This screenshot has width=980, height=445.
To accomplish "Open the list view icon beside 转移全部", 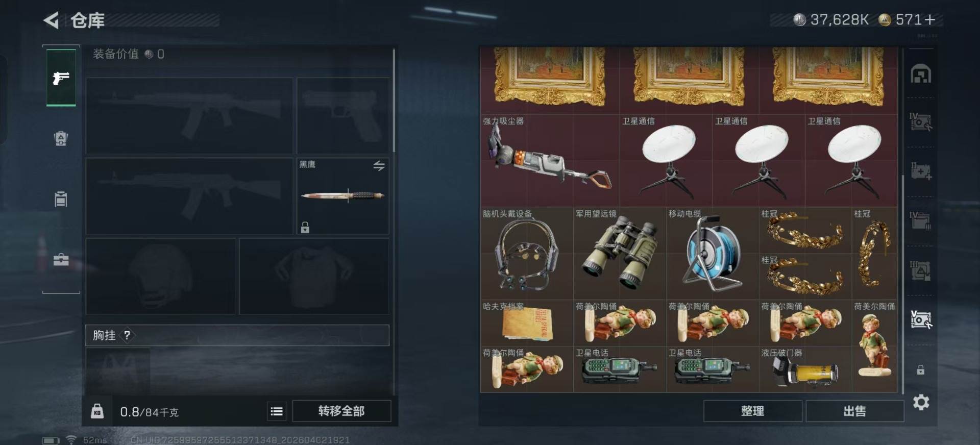I will click(277, 411).
